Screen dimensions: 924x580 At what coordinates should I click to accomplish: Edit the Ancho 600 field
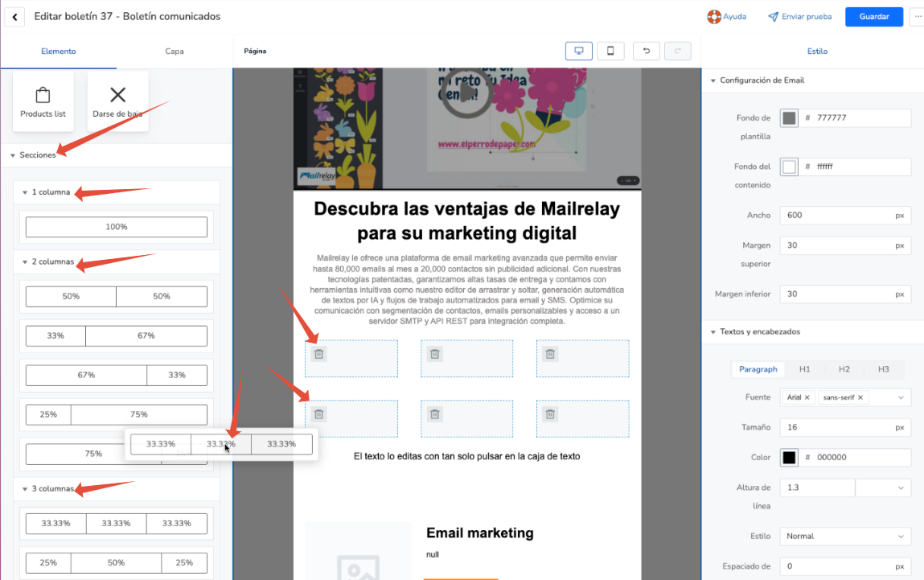pyautogui.click(x=845, y=215)
